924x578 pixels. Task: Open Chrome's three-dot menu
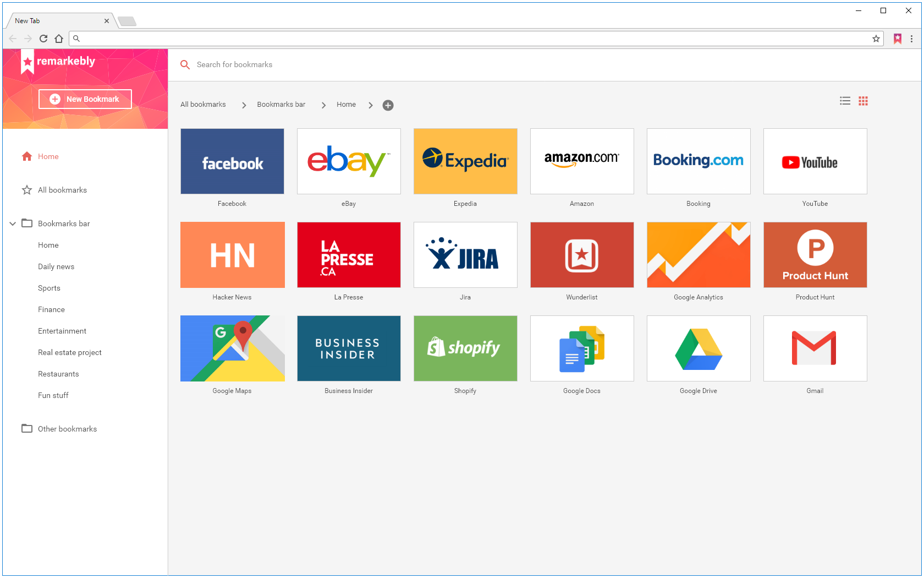912,39
